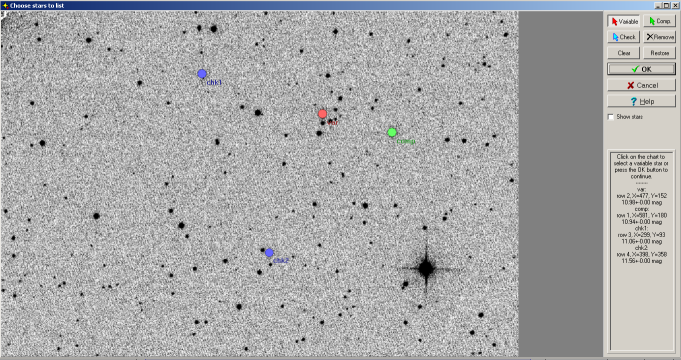681x360 pixels.
Task: Click the green comp star marker
Action: 392,132
